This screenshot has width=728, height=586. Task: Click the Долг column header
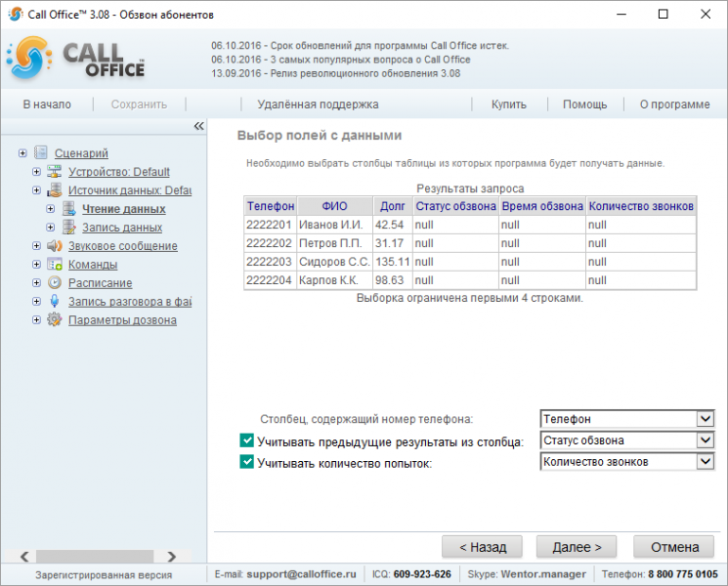(x=393, y=206)
